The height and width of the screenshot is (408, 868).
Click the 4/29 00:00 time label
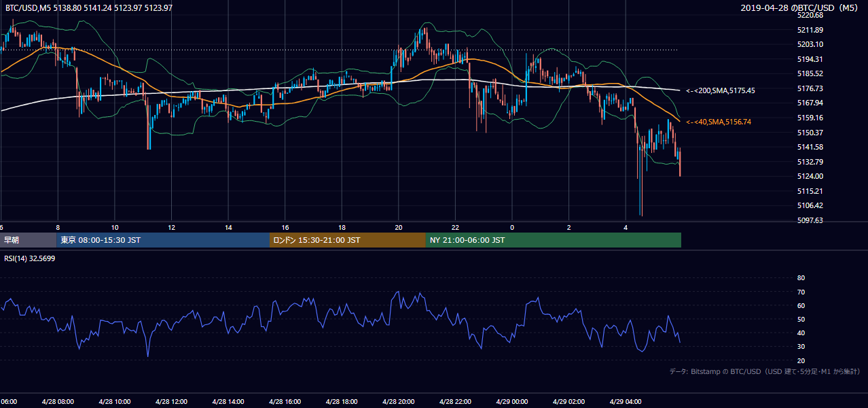click(512, 401)
